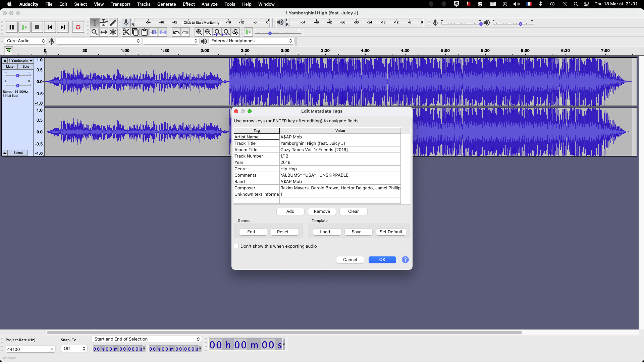Click the Artist Name value A$AP Mob
The height and width of the screenshot is (362, 644).
[x=340, y=137]
